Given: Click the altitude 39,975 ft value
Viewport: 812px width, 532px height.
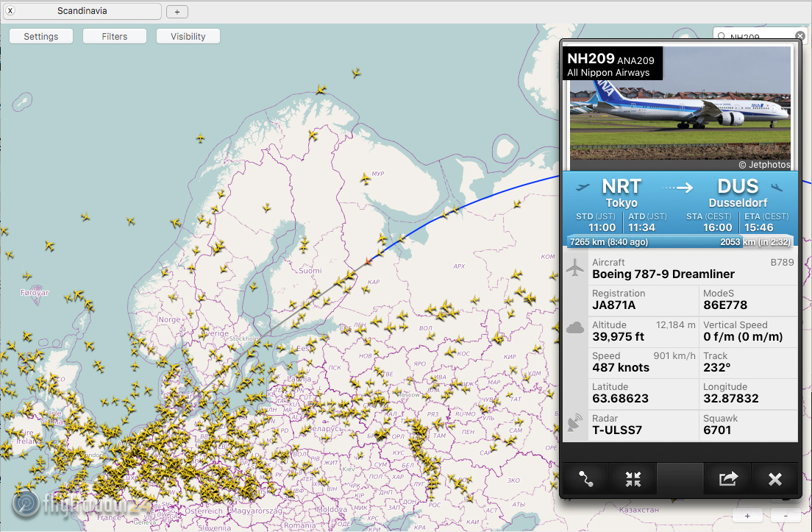Looking at the screenshot, I should click(618, 337).
